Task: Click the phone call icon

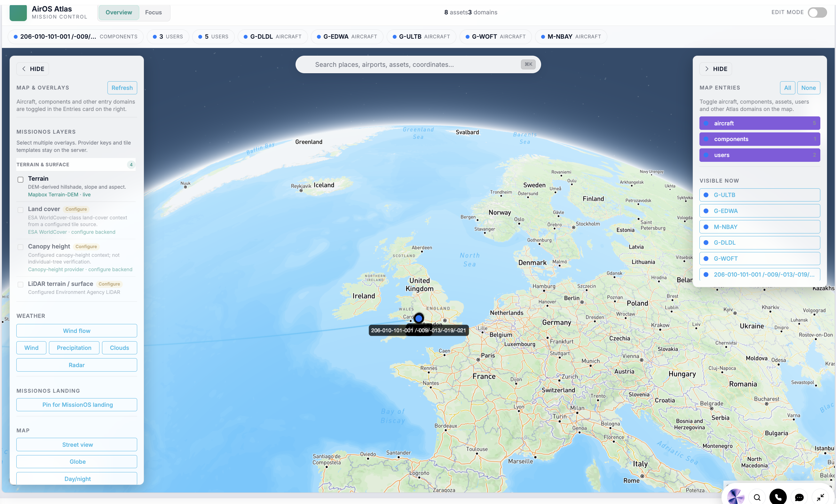Action: [778, 497]
